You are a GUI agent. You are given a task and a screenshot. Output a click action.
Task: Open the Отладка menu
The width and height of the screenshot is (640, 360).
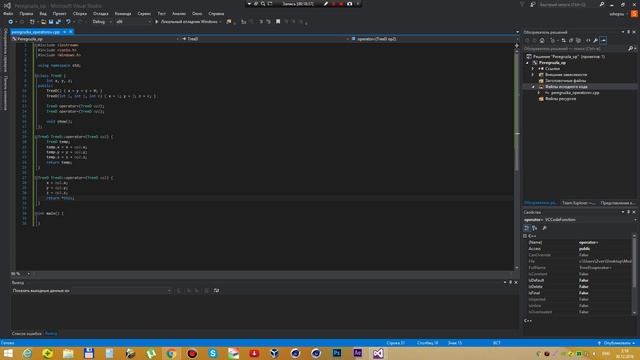(x=101, y=13)
